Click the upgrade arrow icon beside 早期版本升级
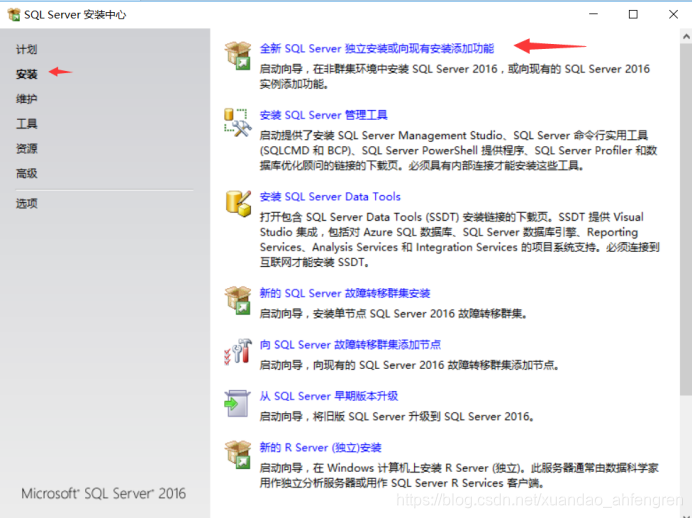 tap(237, 403)
